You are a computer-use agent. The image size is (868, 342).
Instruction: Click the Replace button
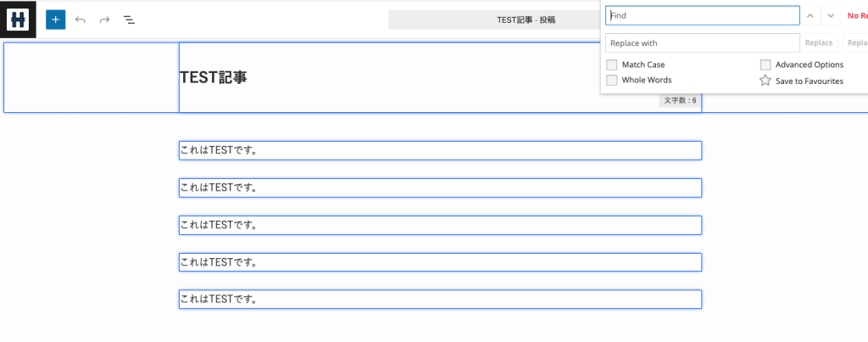[819, 42]
